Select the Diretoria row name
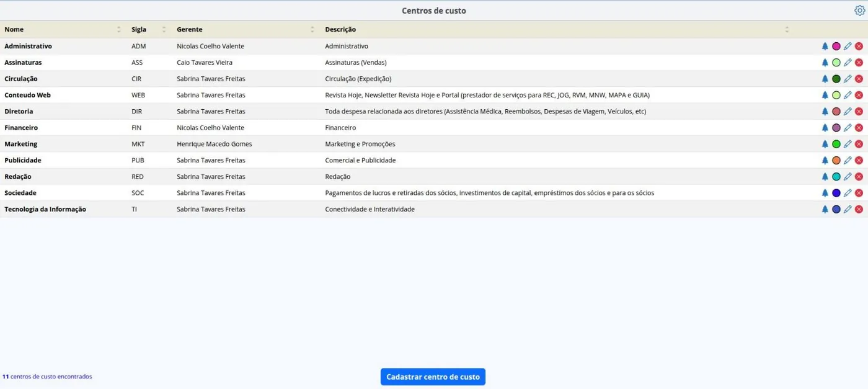Viewport: 868px width, 389px height. [19, 112]
